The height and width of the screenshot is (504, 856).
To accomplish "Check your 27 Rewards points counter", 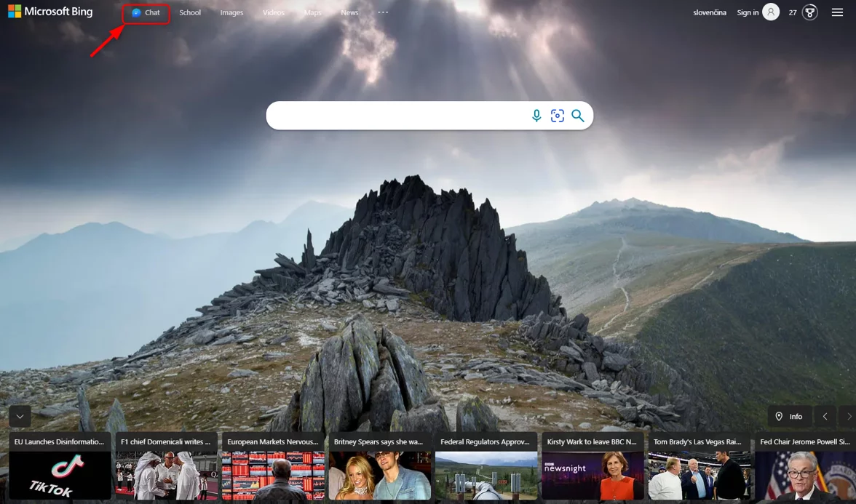I will click(794, 12).
